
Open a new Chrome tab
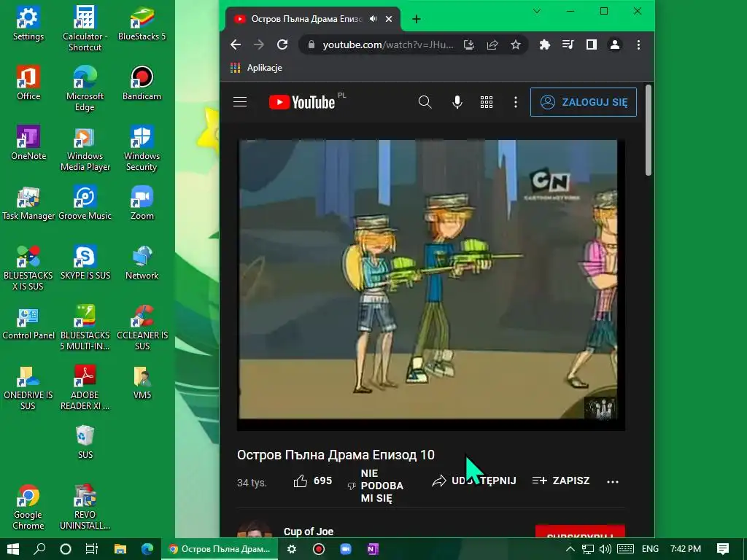coord(416,19)
